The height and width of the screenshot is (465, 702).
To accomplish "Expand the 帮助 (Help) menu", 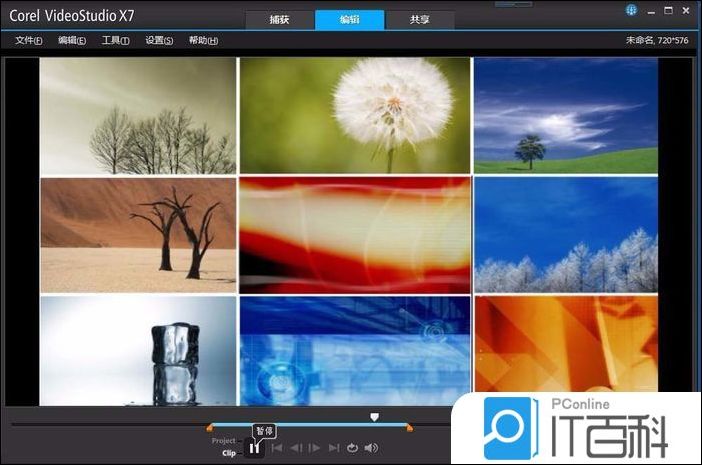I will point(203,41).
